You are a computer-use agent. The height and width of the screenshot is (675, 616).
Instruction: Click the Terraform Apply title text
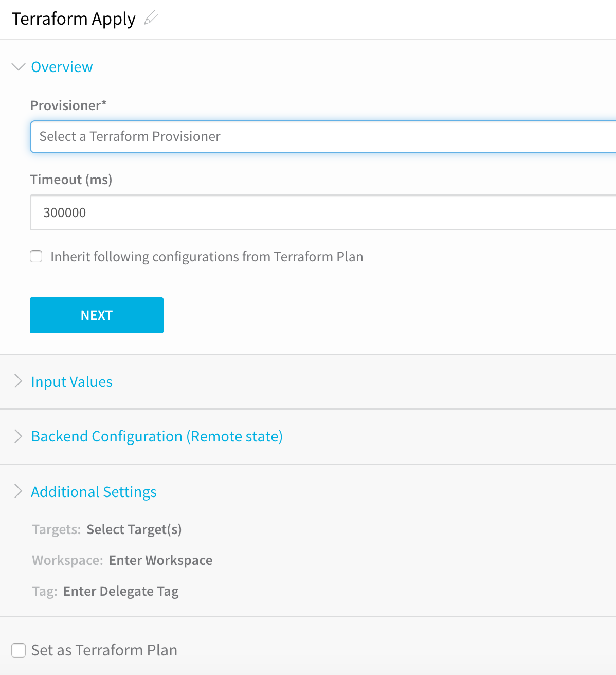pos(74,19)
